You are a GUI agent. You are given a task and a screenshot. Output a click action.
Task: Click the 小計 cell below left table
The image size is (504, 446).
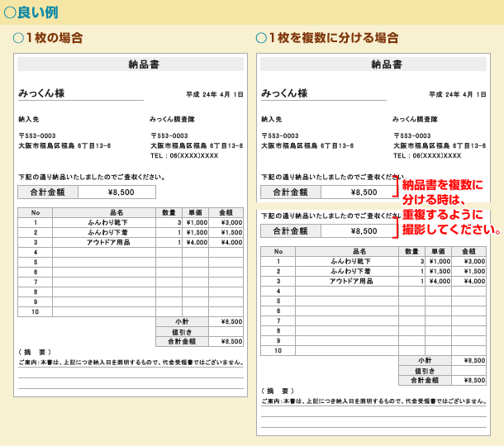pos(182,321)
